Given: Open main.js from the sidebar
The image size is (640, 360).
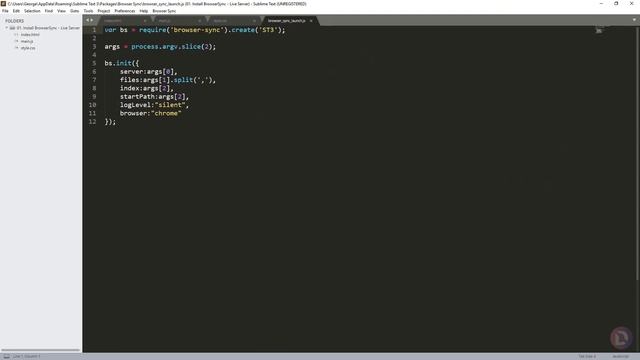Looking at the screenshot, I should point(27,41).
